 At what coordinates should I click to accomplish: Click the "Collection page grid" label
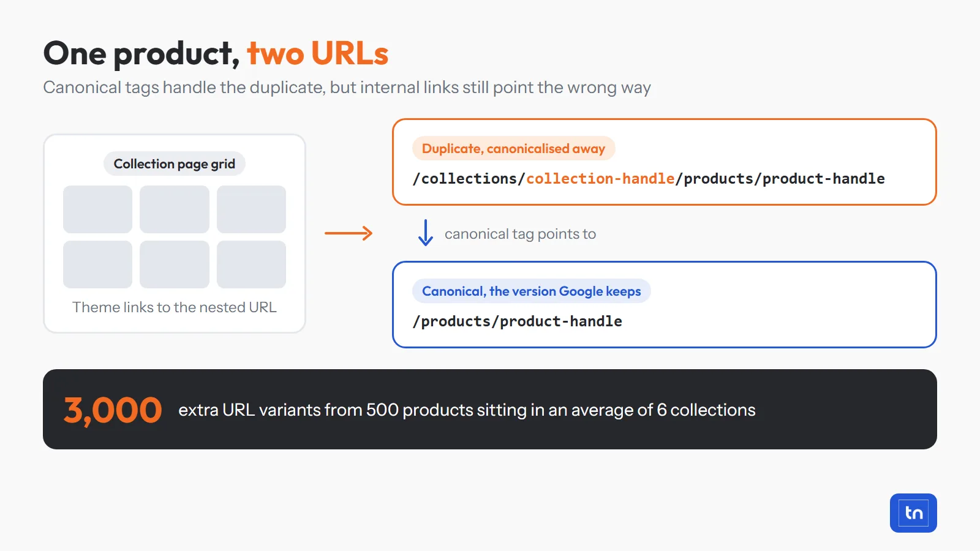175,164
